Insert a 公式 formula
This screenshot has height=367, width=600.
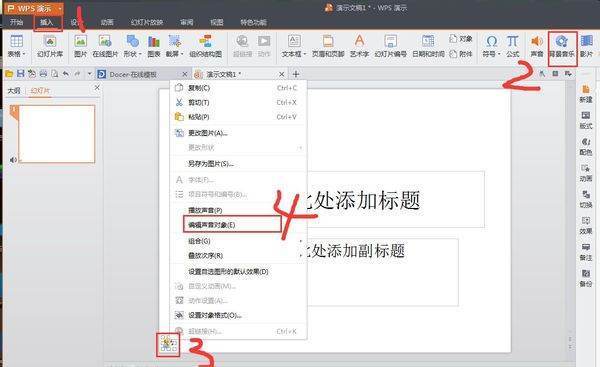(x=512, y=46)
